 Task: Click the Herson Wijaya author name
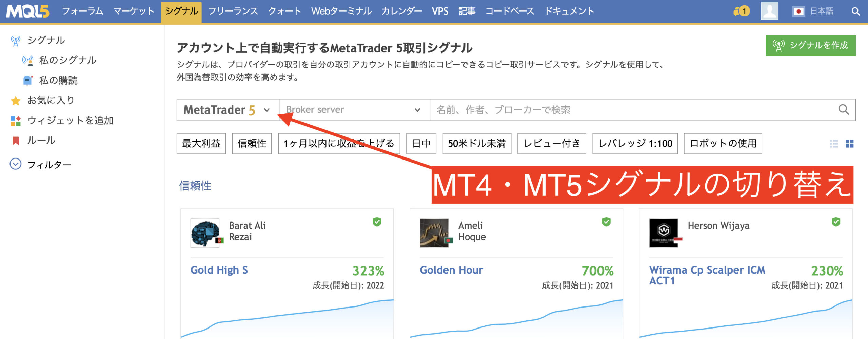point(718,226)
